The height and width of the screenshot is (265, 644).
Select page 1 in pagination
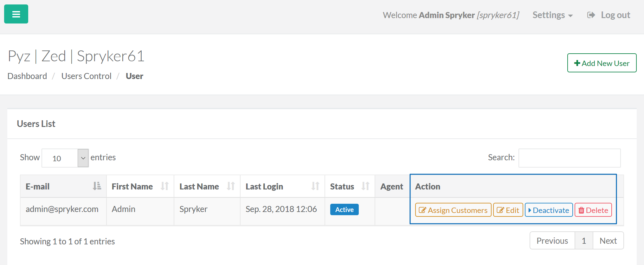point(584,241)
